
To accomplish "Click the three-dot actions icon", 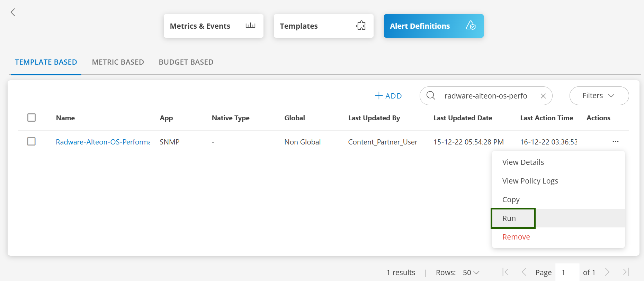I will 615,142.
